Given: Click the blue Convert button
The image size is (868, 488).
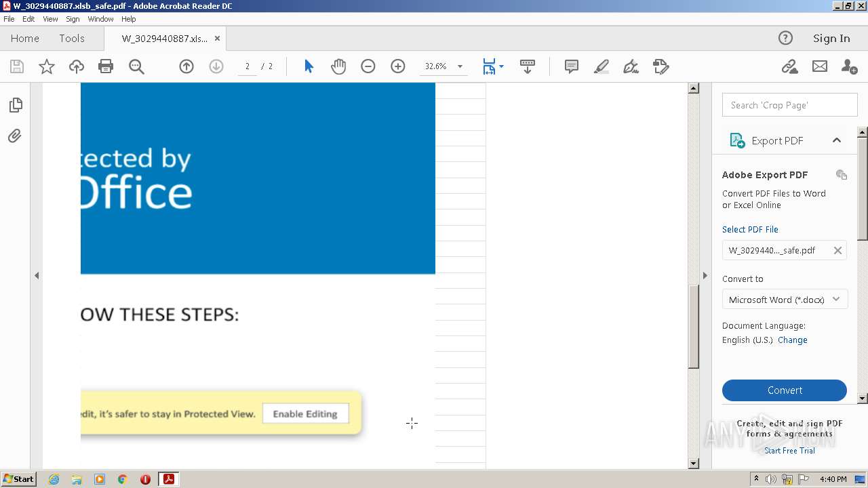Looking at the screenshot, I should pyautogui.click(x=785, y=390).
